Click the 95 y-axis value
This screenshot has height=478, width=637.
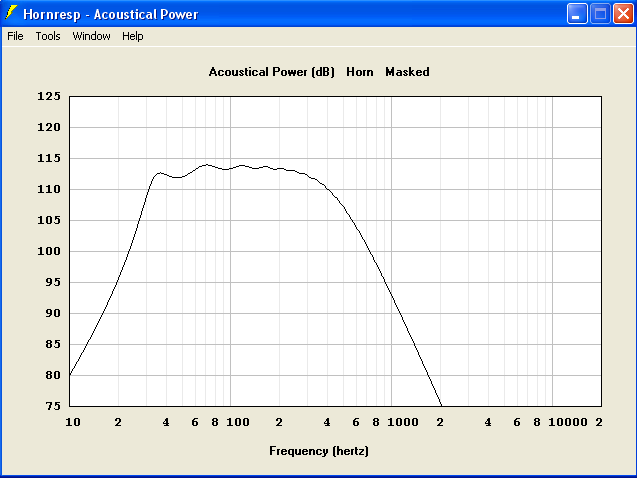(53, 282)
